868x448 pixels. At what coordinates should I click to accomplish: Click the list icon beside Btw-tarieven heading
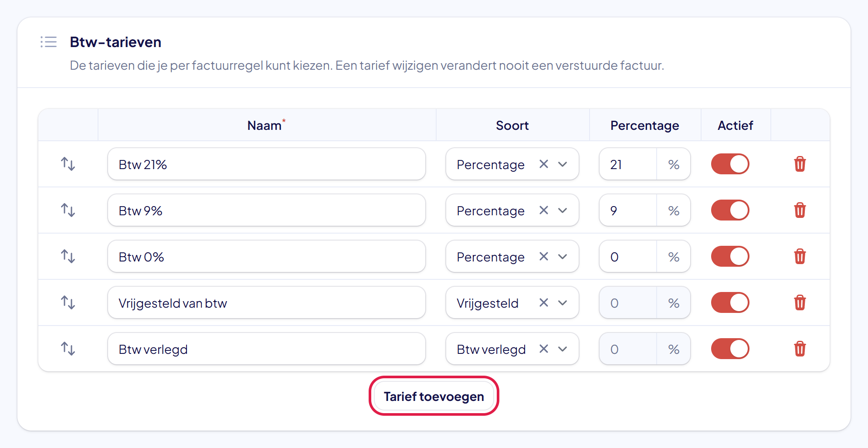coord(49,42)
